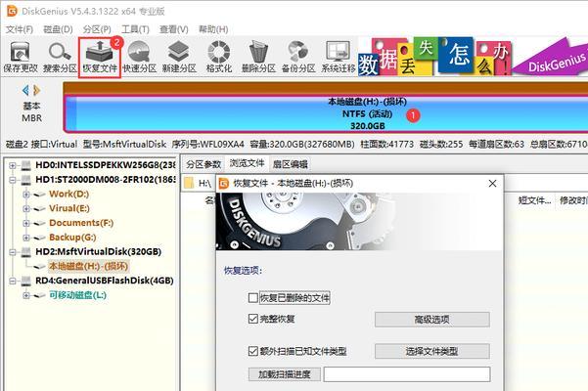The image size is (588, 391).
Task: Click the 短文件... column header
Action: tap(535, 200)
